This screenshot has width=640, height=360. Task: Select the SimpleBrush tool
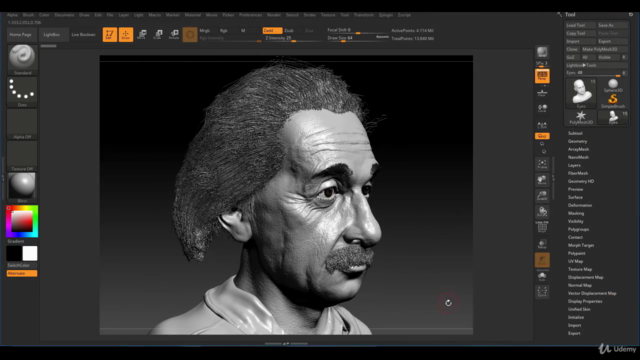tap(613, 101)
